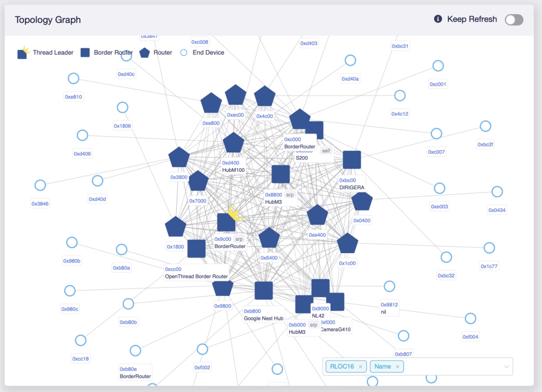Select the 0x0434 end device circle

click(x=497, y=191)
